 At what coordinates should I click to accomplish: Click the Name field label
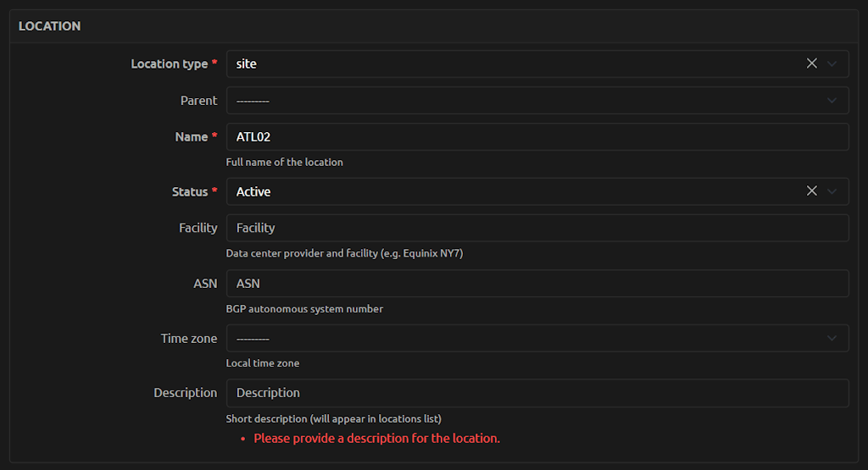191,136
